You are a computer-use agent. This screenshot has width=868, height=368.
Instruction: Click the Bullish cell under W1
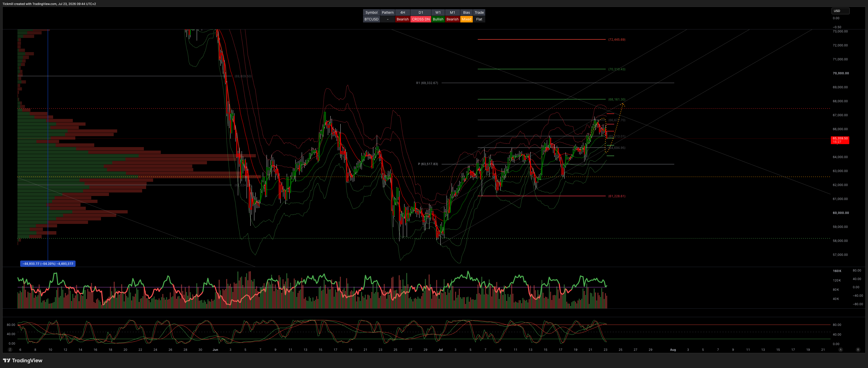pyautogui.click(x=438, y=19)
